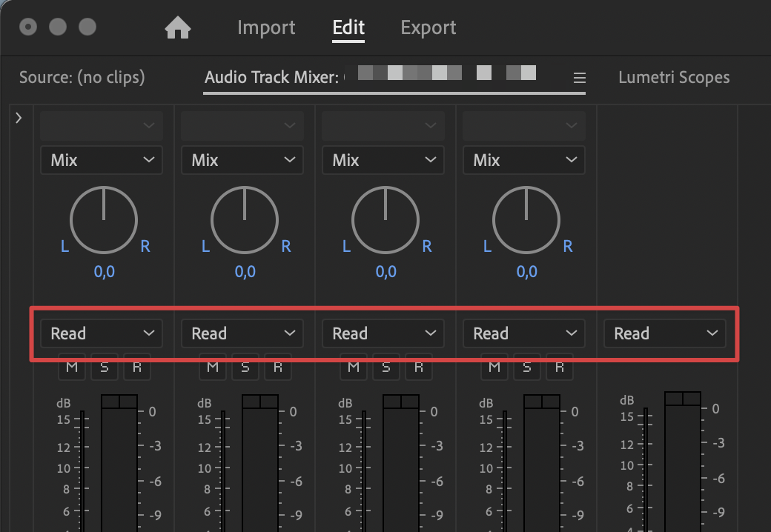Open the empty effect slot dropdown on the first track
Viewport: 771px width, 532px height.
[x=101, y=125]
